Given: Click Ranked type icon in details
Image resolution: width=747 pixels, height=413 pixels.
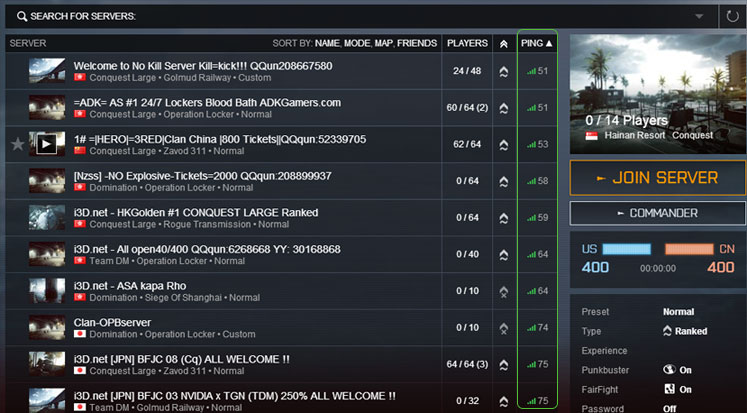Looking at the screenshot, I should click(x=667, y=331).
